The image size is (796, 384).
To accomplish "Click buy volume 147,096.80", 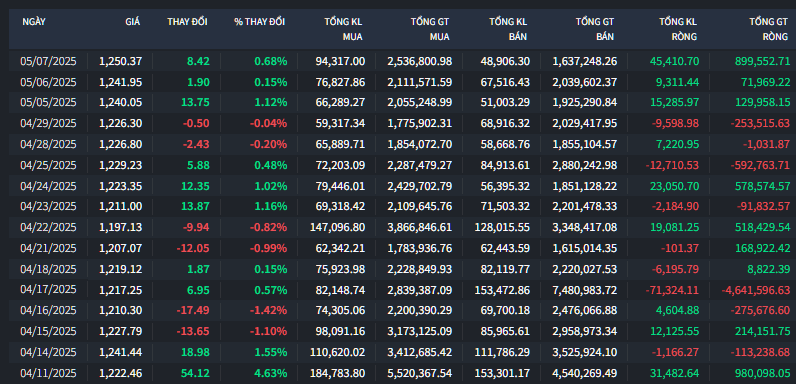I will pos(337,227).
